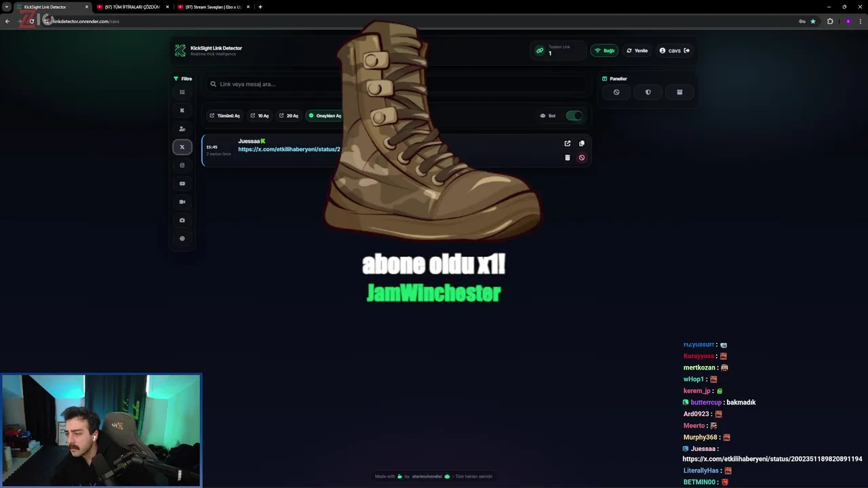The height and width of the screenshot is (488, 868).
Task: Click the Bağlı connection status button
Action: 604,50
